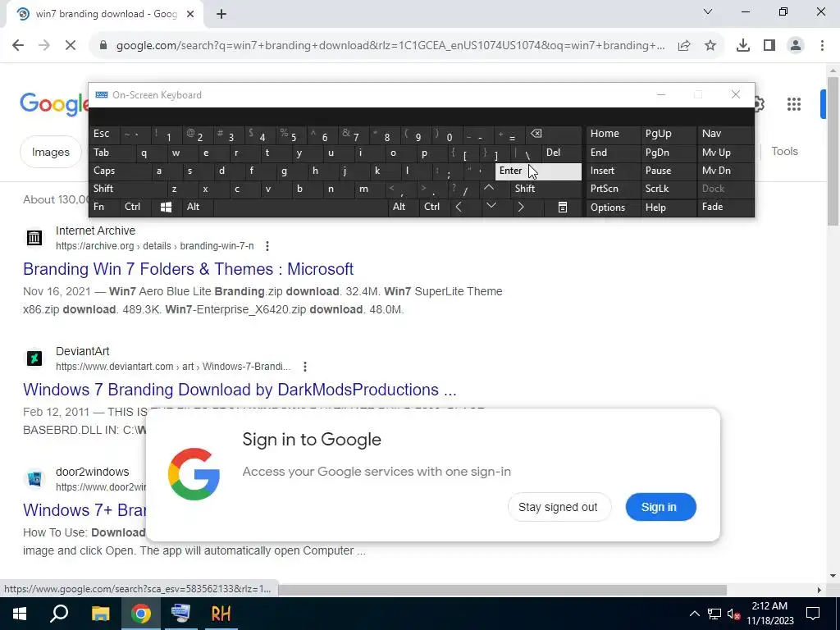This screenshot has width=840, height=630.
Task: Open Chrome profile avatar
Action: 796,46
